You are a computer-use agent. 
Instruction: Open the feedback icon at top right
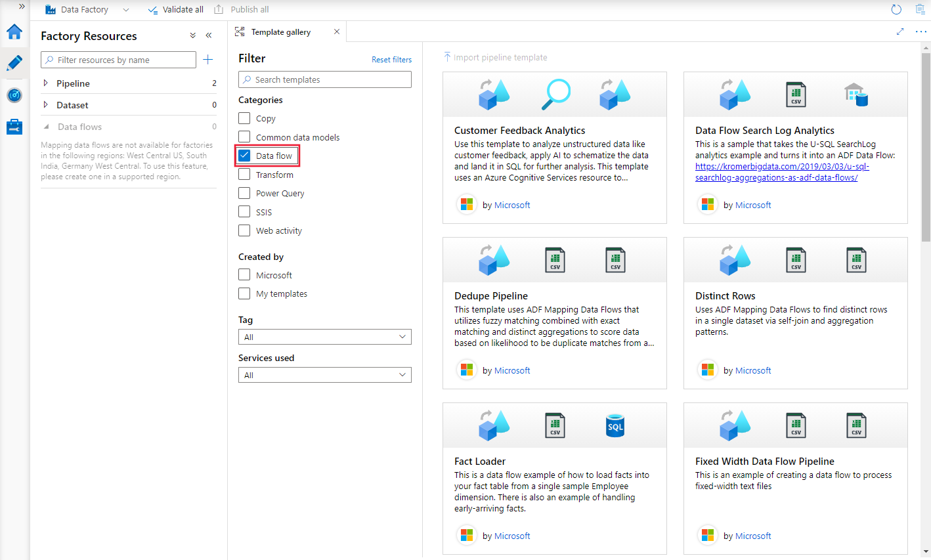coord(920,9)
